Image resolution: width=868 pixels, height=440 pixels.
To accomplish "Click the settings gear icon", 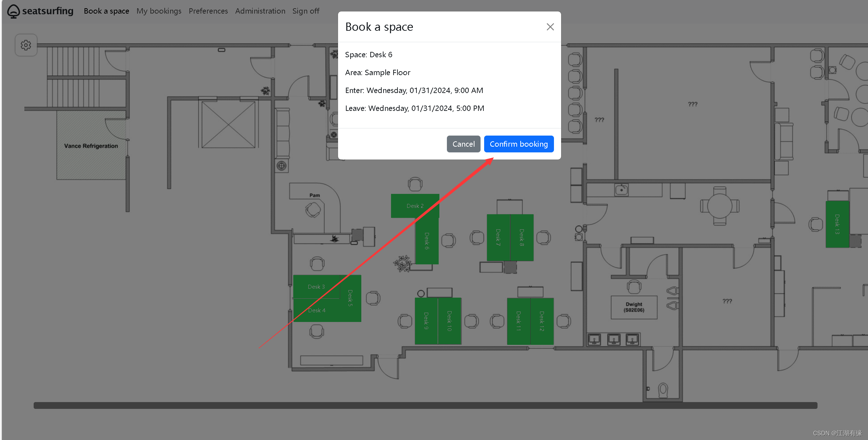I will (x=26, y=45).
